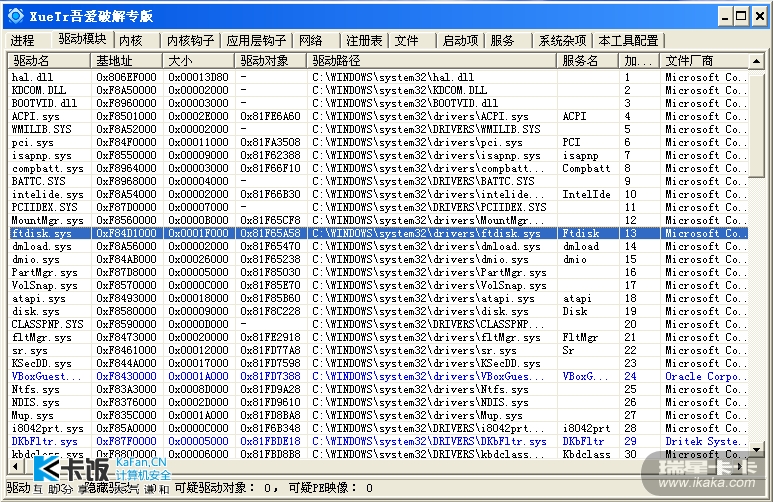Select the PartMgr.sys row
The image size is (773, 502).
(x=378, y=272)
